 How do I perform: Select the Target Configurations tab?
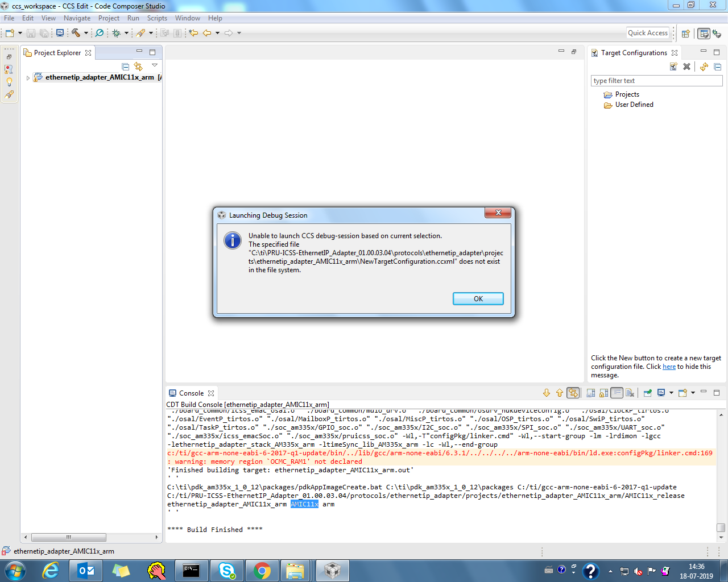pyautogui.click(x=634, y=53)
